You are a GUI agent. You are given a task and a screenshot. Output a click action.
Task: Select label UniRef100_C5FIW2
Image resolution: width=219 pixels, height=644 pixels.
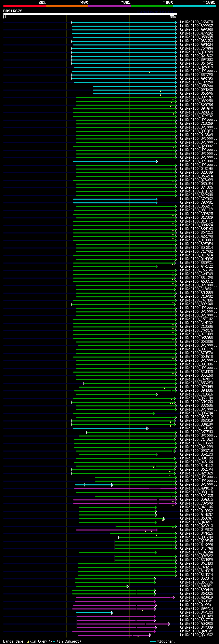coord(196,319)
